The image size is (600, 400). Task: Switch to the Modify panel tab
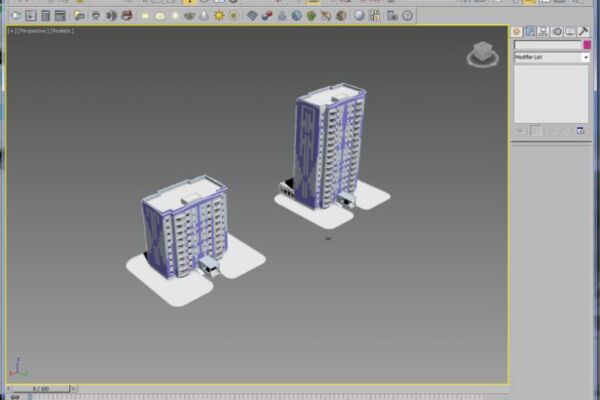tap(530, 32)
